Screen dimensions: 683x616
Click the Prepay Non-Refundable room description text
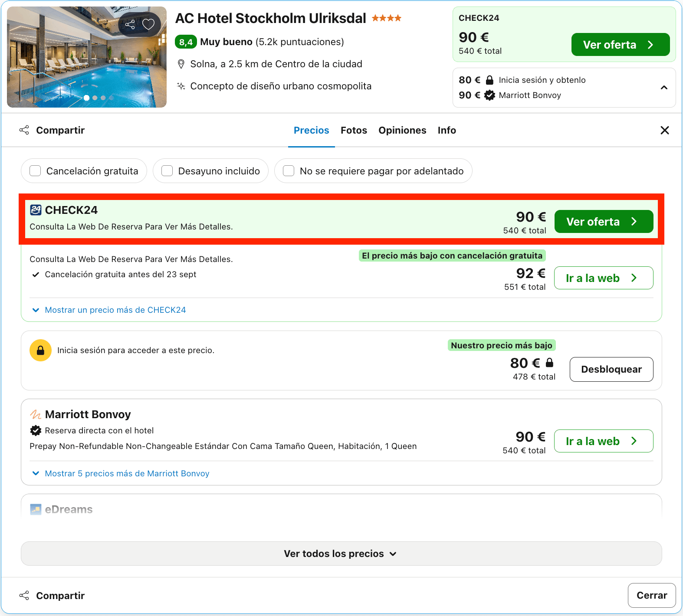click(223, 446)
